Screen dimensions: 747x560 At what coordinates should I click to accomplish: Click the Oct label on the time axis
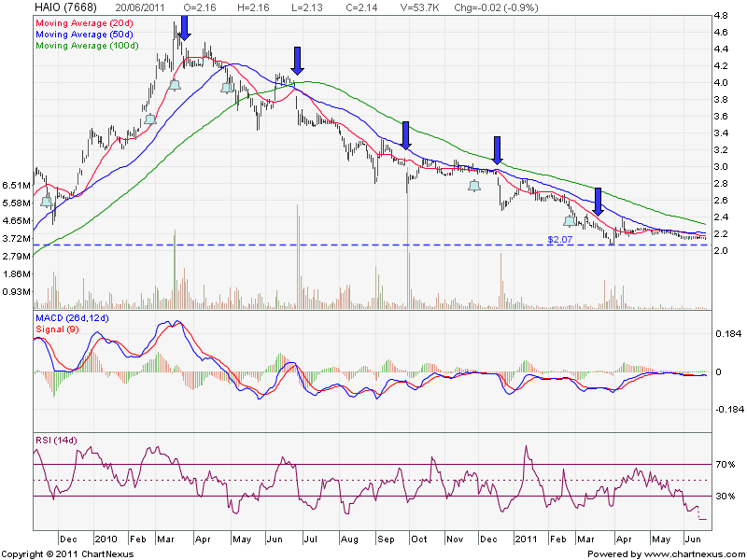click(x=419, y=539)
